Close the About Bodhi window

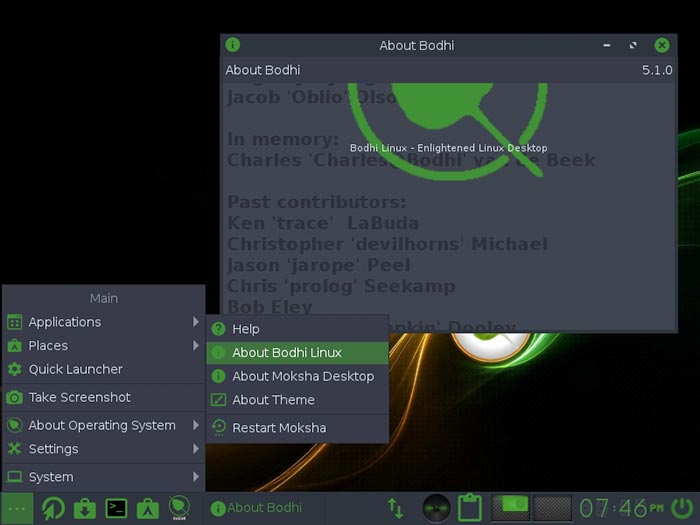click(662, 45)
